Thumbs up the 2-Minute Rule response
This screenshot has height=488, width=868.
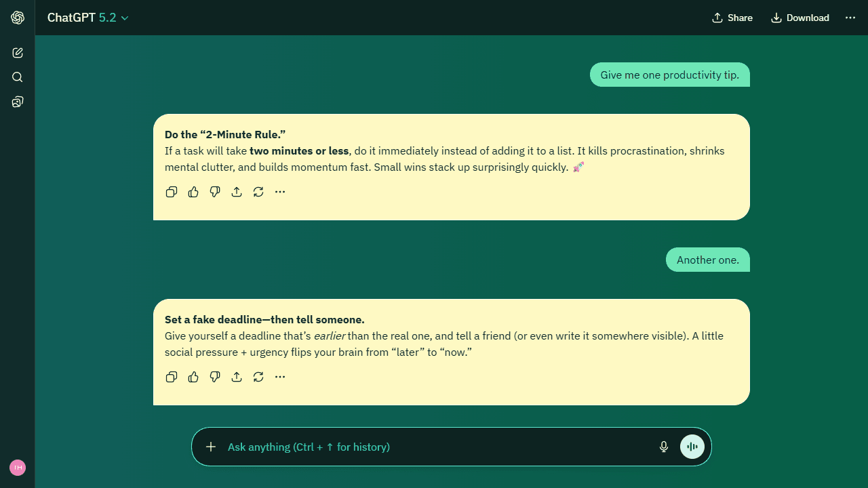point(193,192)
